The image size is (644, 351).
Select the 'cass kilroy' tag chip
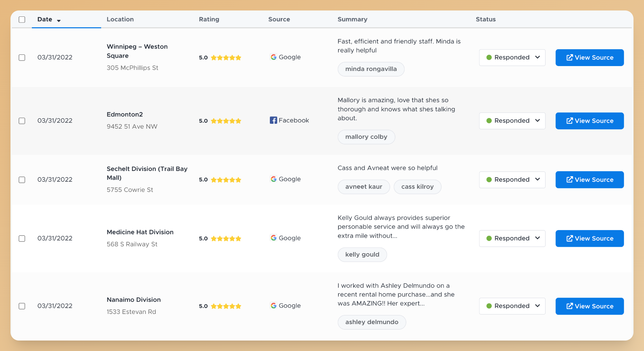pyautogui.click(x=417, y=187)
